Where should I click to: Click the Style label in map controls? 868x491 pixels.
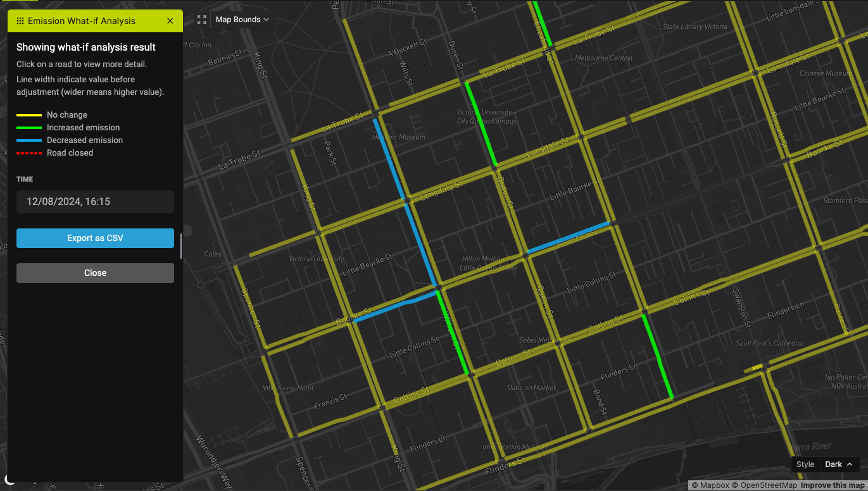[x=805, y=464]
